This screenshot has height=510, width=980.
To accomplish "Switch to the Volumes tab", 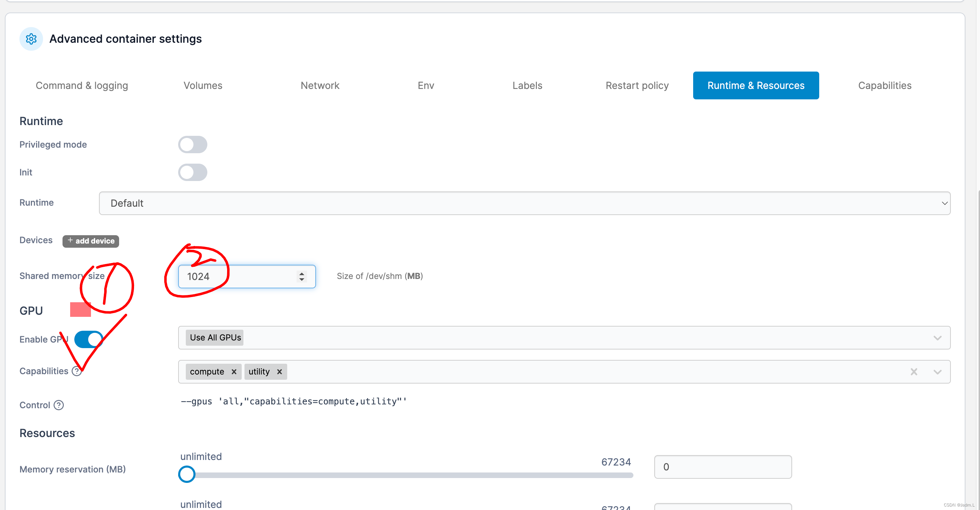I will click(x=203, y=85).
